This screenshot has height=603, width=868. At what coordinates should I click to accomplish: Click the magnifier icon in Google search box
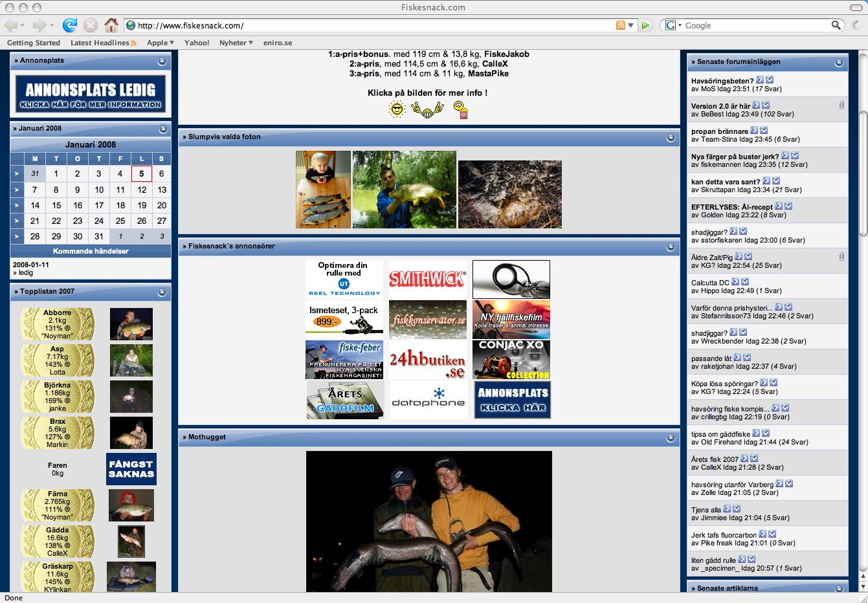836,25
